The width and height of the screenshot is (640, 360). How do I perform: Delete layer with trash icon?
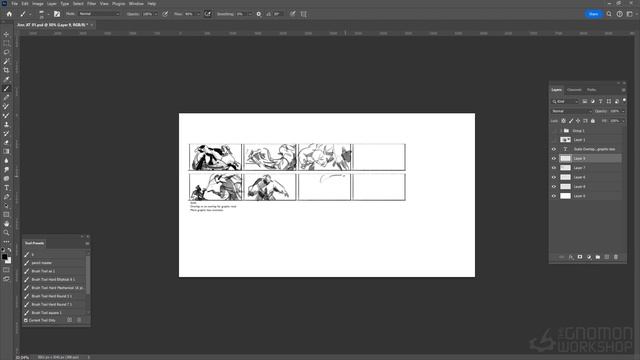click(x=616, y=257)
